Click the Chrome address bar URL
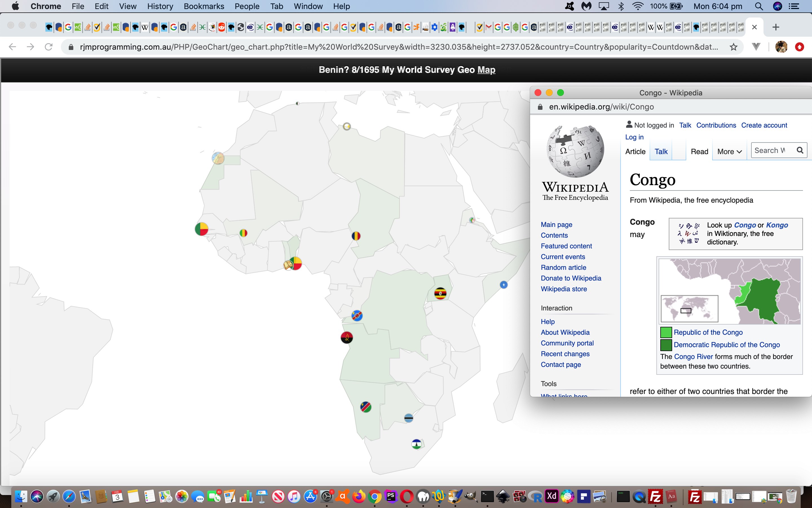The width and height of the screenshot is (812, 508). [399, 47]
